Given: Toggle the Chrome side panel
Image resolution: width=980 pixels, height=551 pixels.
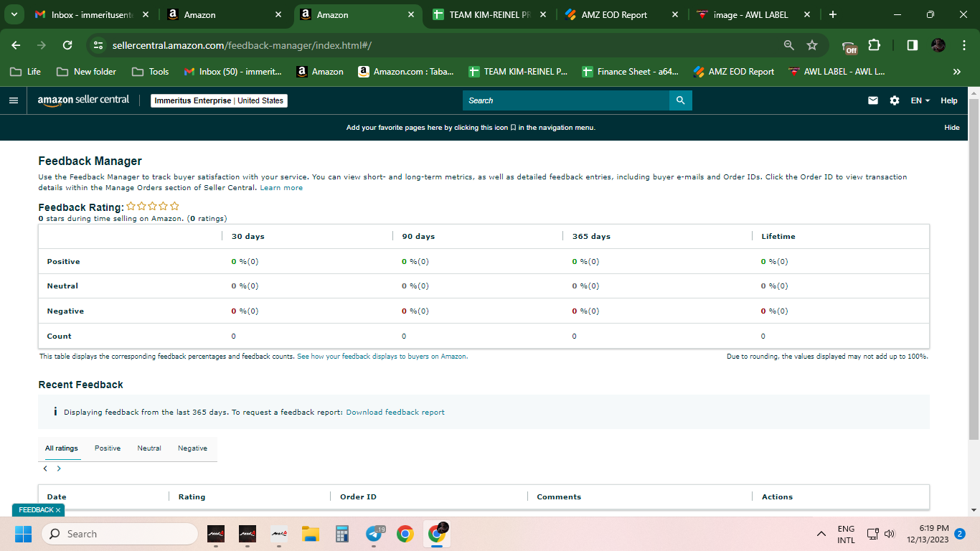Looking at the screenshot, I should [x=913, y=45].
